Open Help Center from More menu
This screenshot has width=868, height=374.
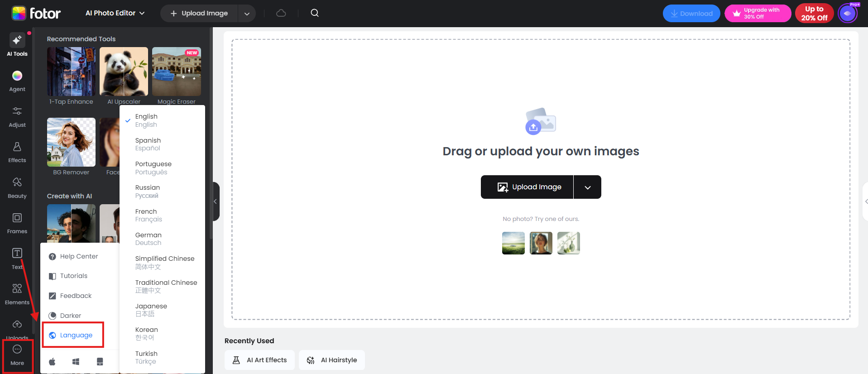tap(79, 256)
